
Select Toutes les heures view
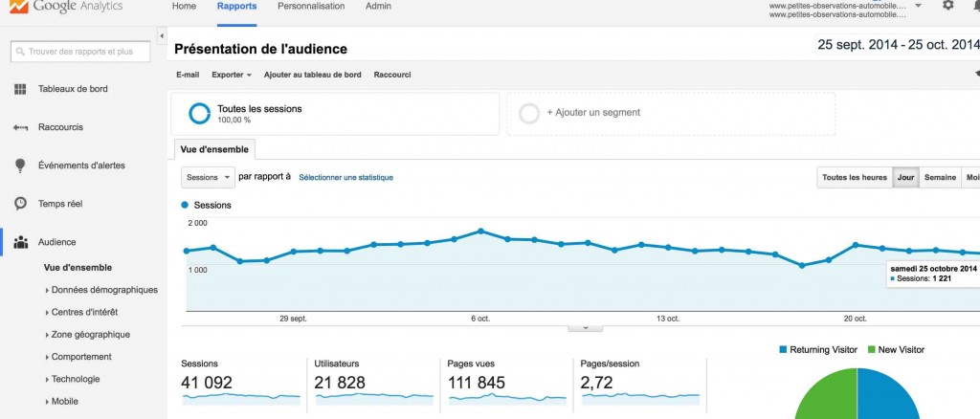point(854,177)
